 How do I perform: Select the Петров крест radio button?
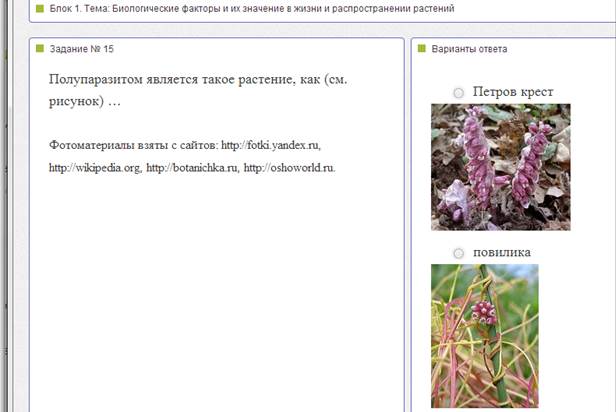(458, 93)
